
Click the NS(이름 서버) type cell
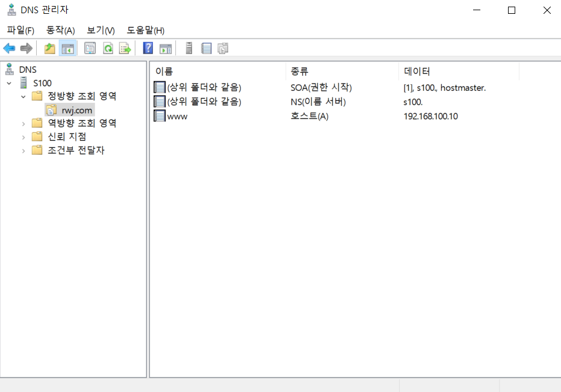point(318,102)
